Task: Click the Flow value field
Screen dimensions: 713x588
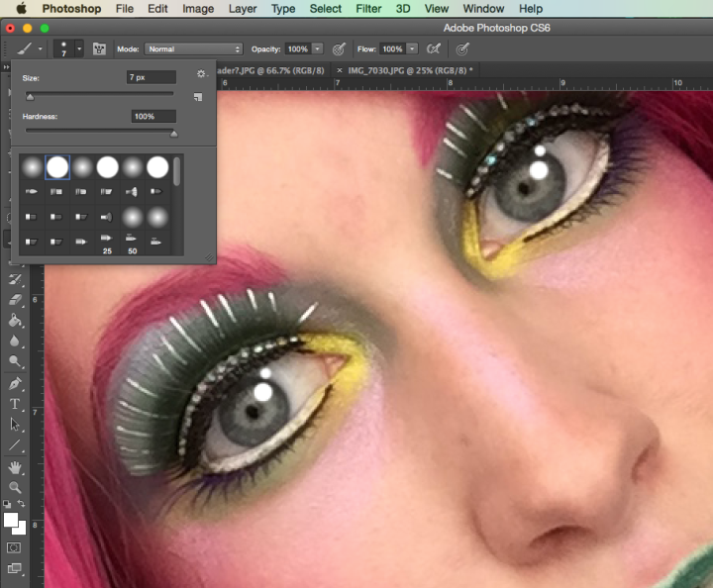Action: (x=392, y=49)
